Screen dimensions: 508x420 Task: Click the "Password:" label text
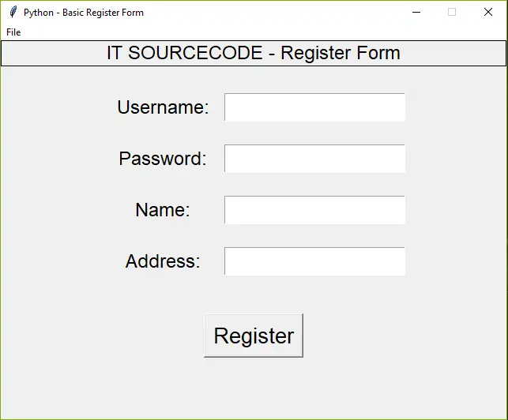point(163,159)
